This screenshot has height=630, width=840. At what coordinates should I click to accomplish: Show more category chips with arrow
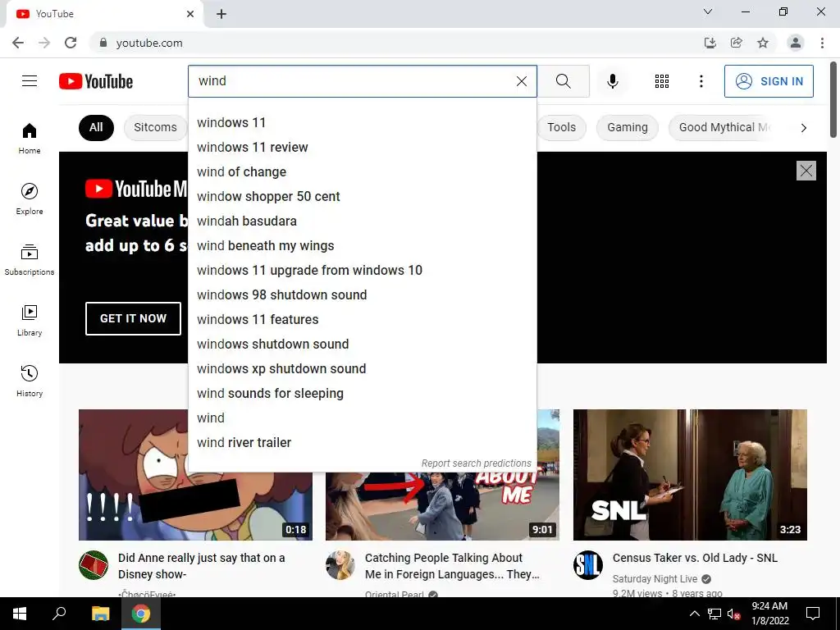point(803,127)
